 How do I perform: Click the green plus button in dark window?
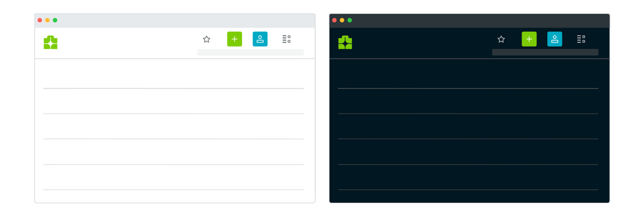(x=529, y=39)
